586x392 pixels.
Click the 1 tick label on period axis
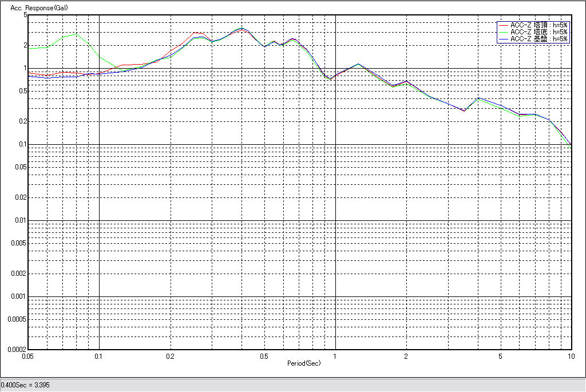pos(335,356)
